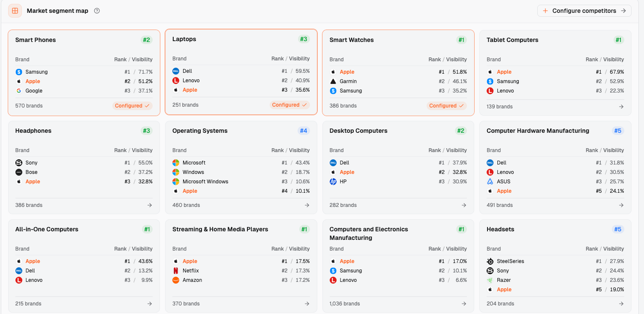Click '139 brands' text
Viewport: 644px width, 314px height.
[500, 107]
